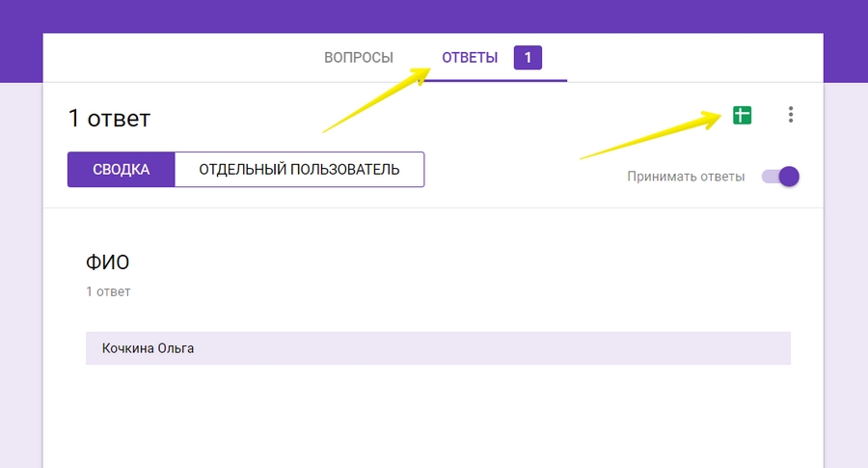The image size is (868, 468).
Task: Open the three-dot more options menu
Action: click(791, 115)
